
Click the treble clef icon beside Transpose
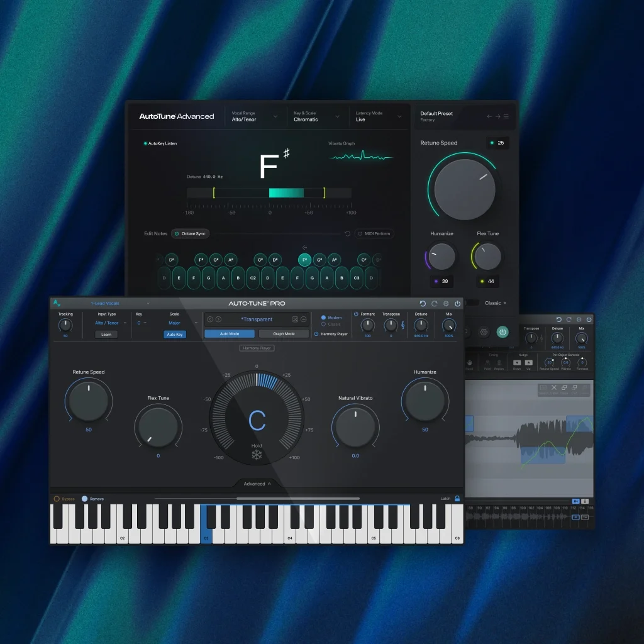[403, 325]
